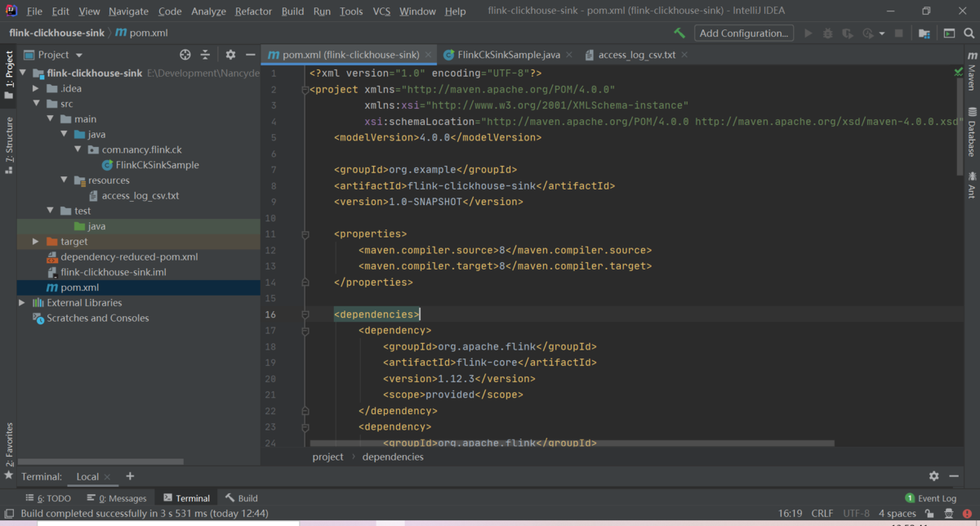Open the Database tool window

[972, 131]
